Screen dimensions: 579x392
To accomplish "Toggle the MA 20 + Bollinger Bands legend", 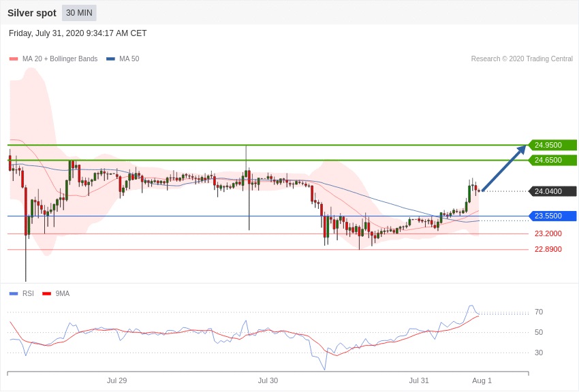I will point(60,59).
